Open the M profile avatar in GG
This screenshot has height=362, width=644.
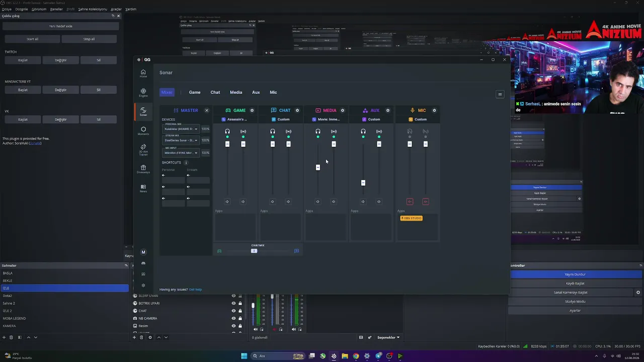[x=143, y=252]
